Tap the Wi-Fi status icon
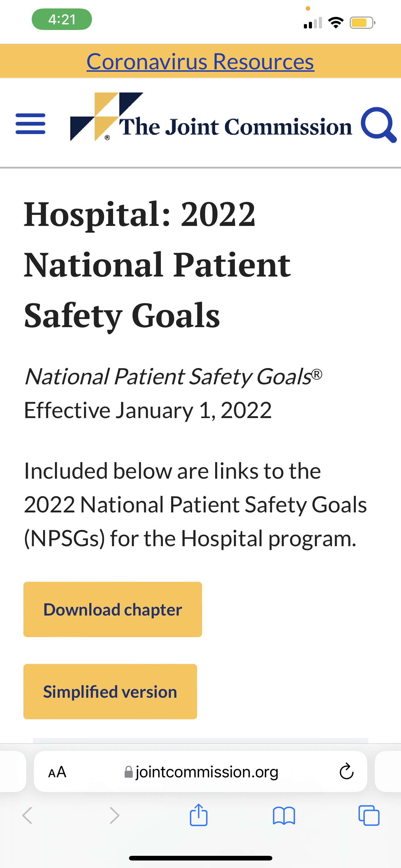401x868 pixels. point(335,22)
